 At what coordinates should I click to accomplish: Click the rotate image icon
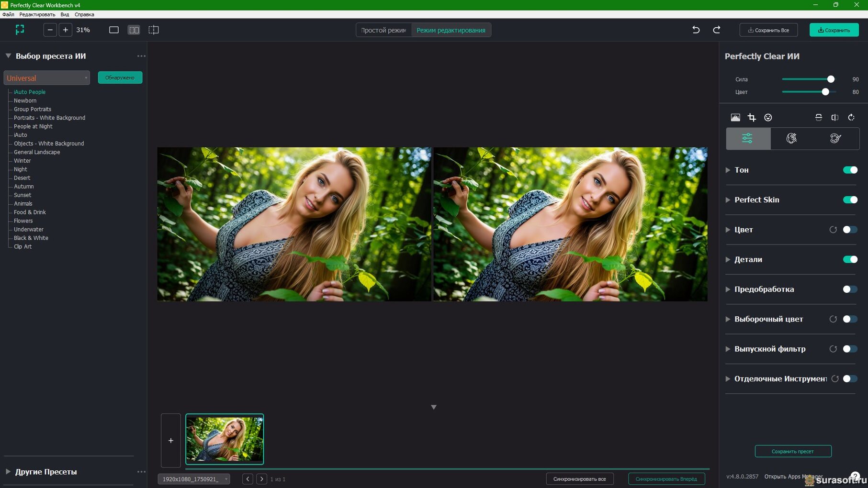(851, 118)
